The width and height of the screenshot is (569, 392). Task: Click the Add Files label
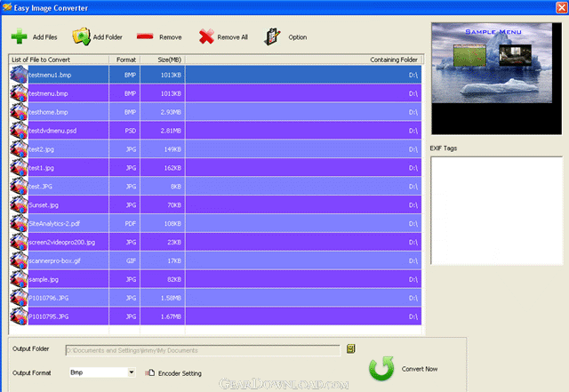click(x=45, y=37)
